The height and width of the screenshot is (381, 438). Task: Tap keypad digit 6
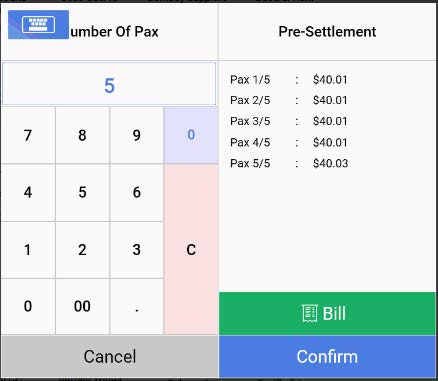pos(137,192)
